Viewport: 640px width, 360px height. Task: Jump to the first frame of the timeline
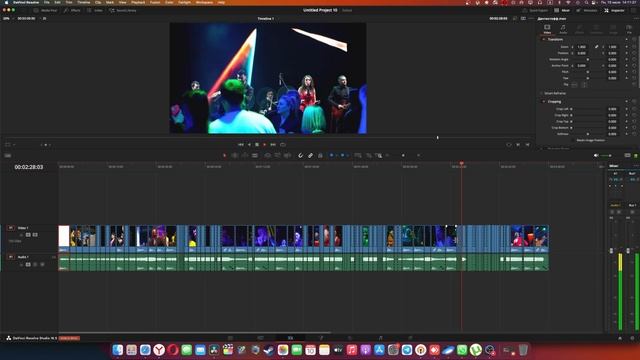pyautogui.click(x=240, y=144)
